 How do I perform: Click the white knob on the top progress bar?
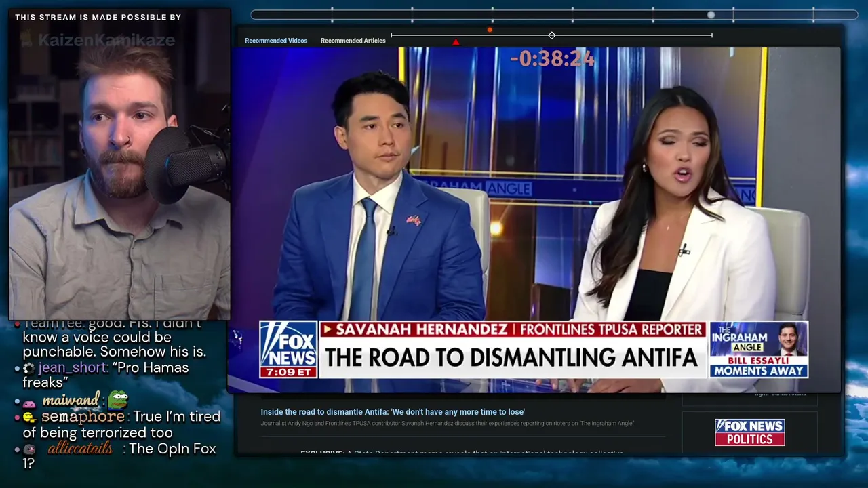pyautogui.click(x=711, y=14)
